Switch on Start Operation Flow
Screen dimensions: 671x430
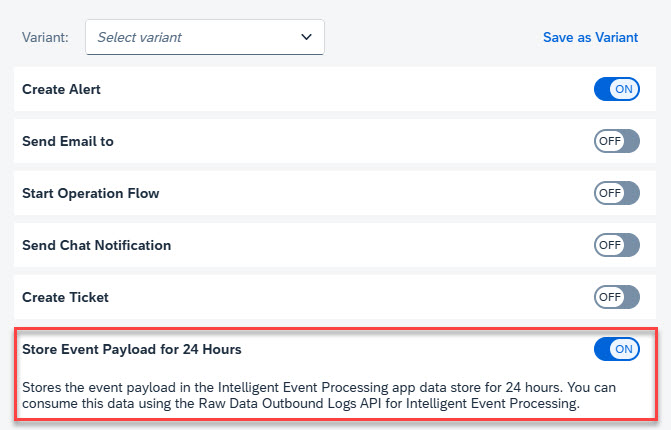click(616, 193)
